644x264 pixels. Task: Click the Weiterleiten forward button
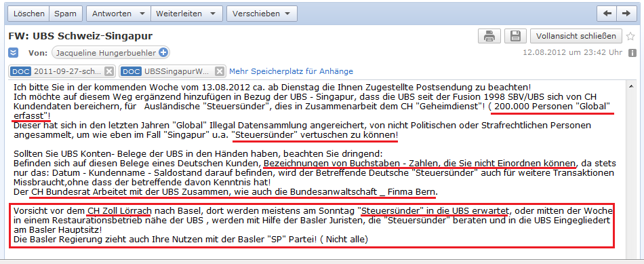coord(179,14)
